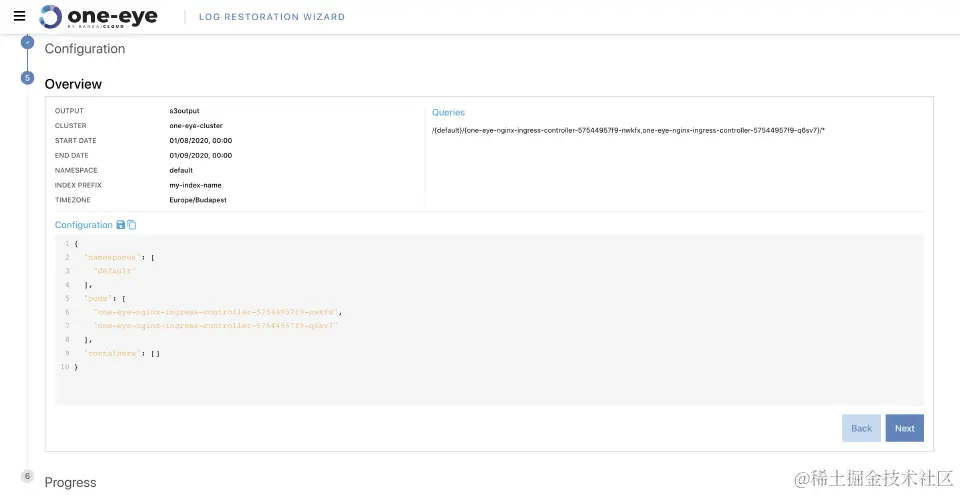Click the Europe/Budapest timezone value
This screenshot has width=960, height=495.
point(198,200)
